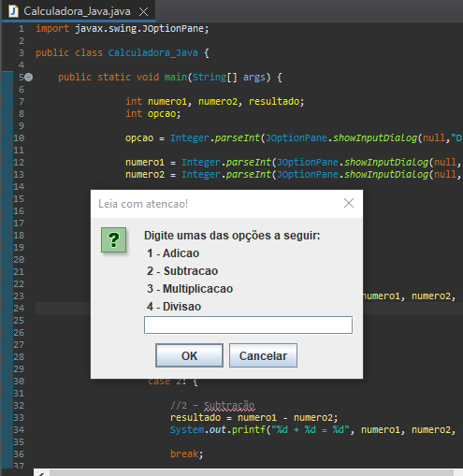The height and width of the screenshot is (476, 463).
Task: Click OK in the input dialog
Action: click(189, 355)
